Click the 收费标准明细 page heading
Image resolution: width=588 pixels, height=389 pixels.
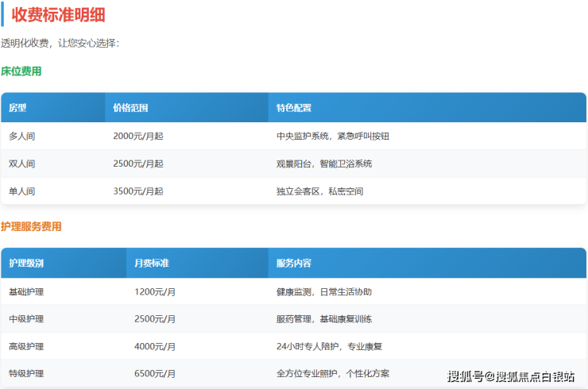(x=59, y=14)
